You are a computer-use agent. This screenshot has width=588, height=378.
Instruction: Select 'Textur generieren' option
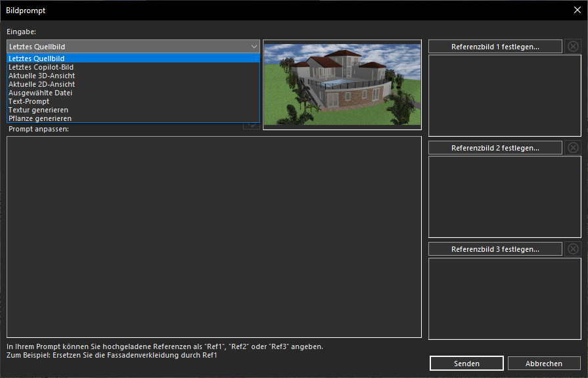(133, 110)
